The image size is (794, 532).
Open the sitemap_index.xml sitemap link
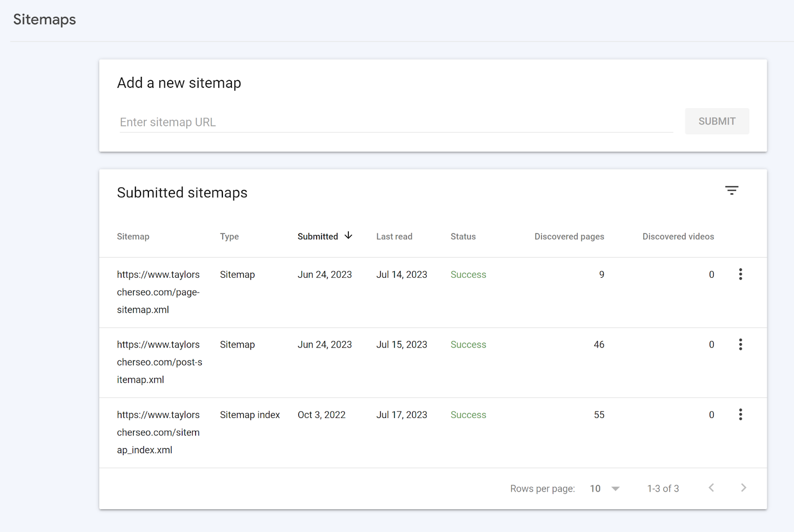158,432
